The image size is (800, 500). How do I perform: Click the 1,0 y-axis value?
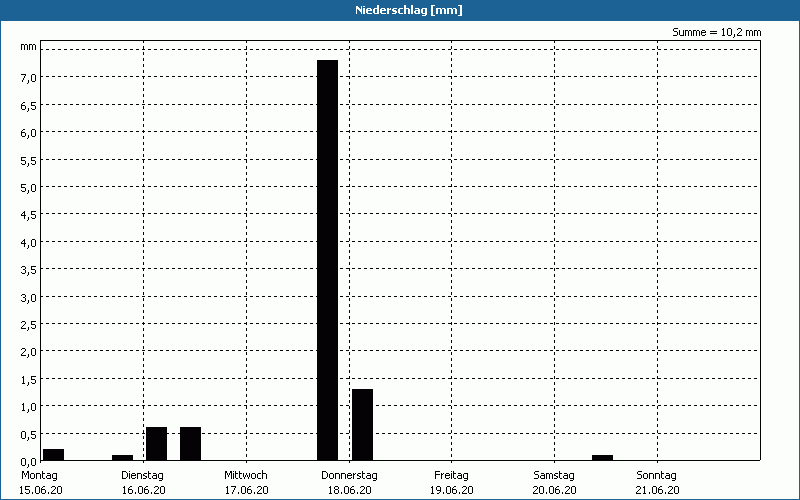click(x=29, y=407)
